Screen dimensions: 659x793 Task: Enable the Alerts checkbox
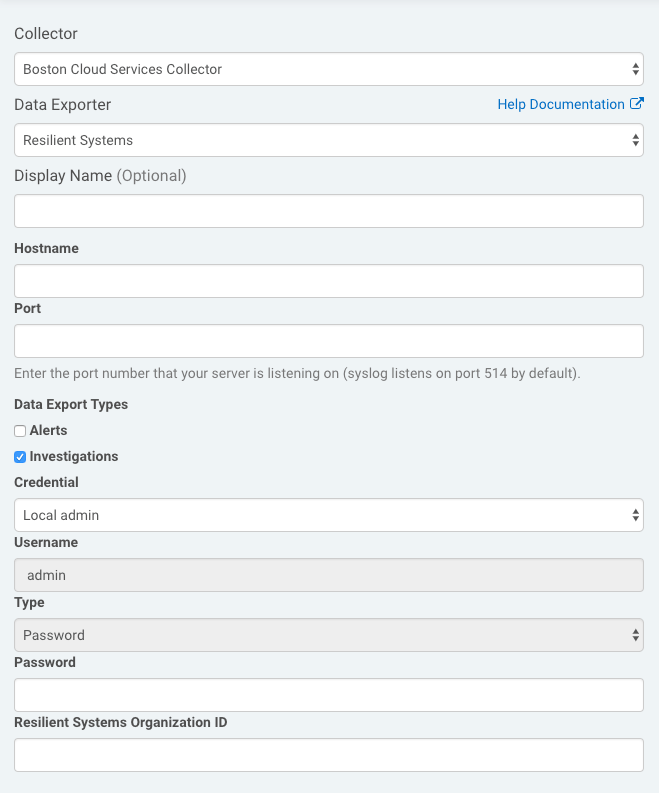point(20,431)
